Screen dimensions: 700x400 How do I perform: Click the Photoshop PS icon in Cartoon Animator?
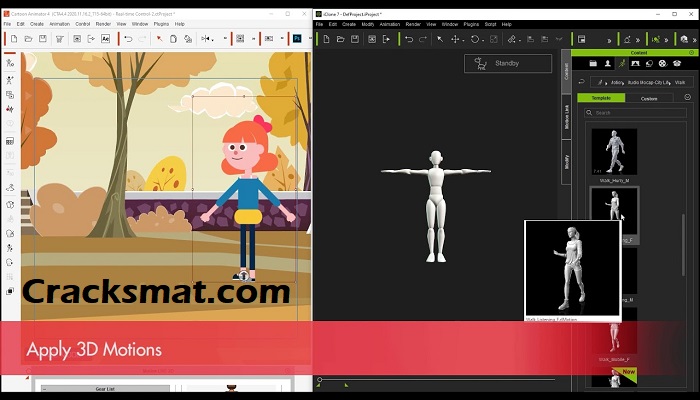pos(297,39)
